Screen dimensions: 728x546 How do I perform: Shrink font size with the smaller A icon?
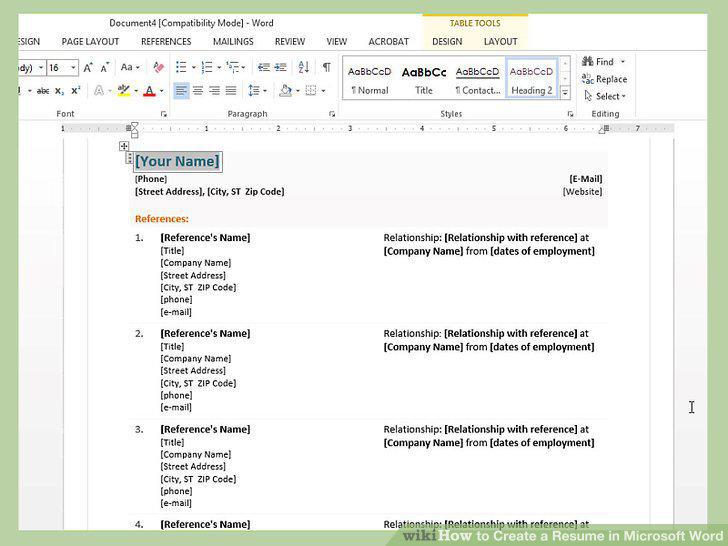(x=104, y=68)
